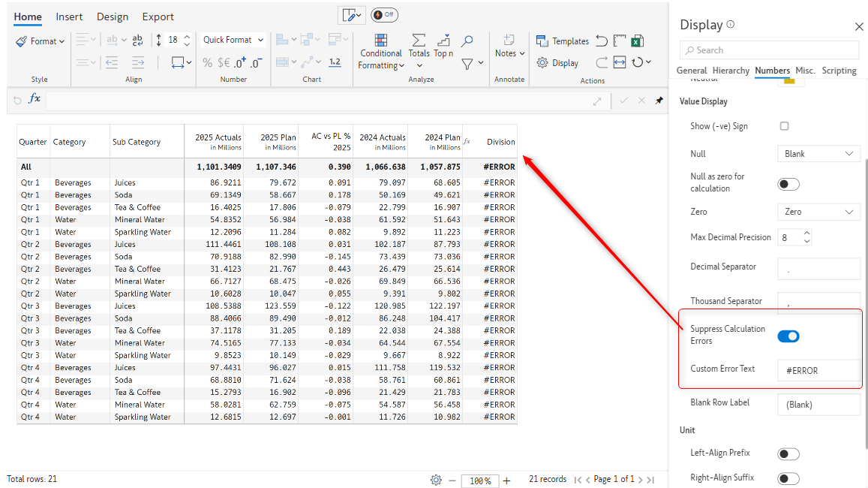The height and width of the screenshot is (488, 868).
Task: Switch to the Insert ribbon tab
Action: 69,17
